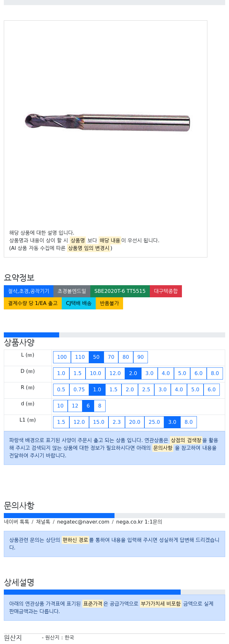Select D value 10.0
The image size is (229, 644).
(95, 373)
